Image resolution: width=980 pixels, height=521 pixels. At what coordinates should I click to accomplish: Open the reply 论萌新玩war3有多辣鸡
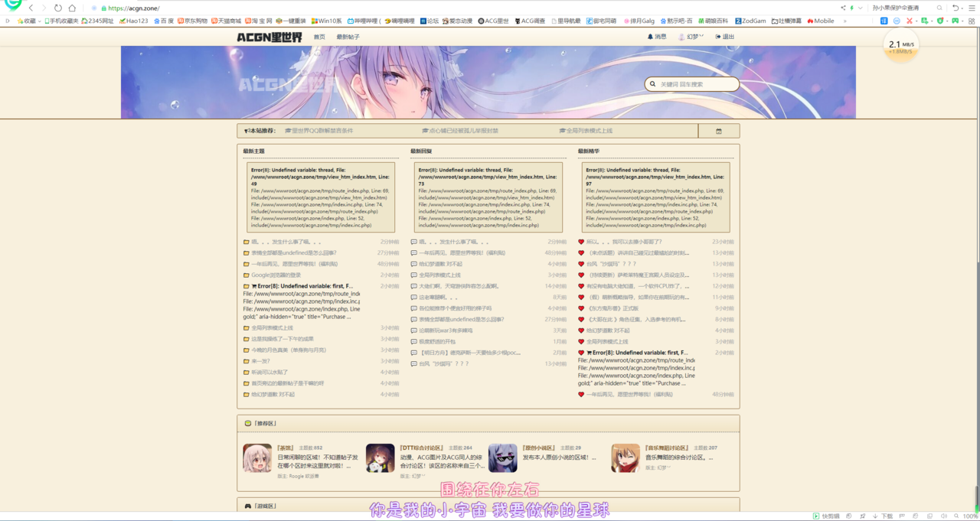pos(446,331)
